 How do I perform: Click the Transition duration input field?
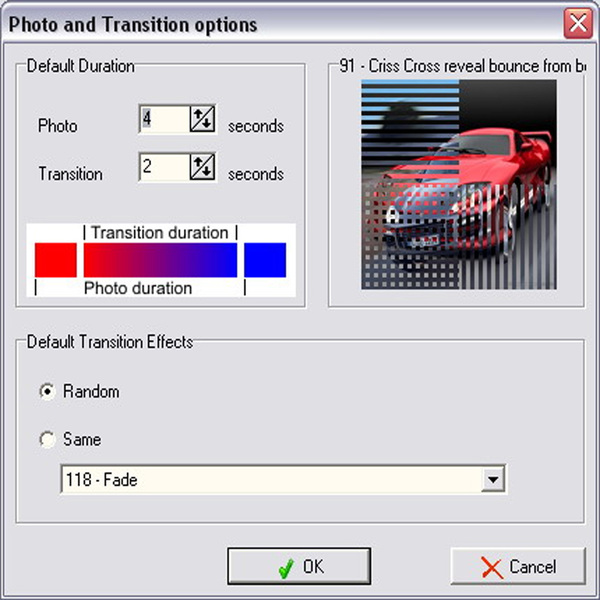(165, 167)
